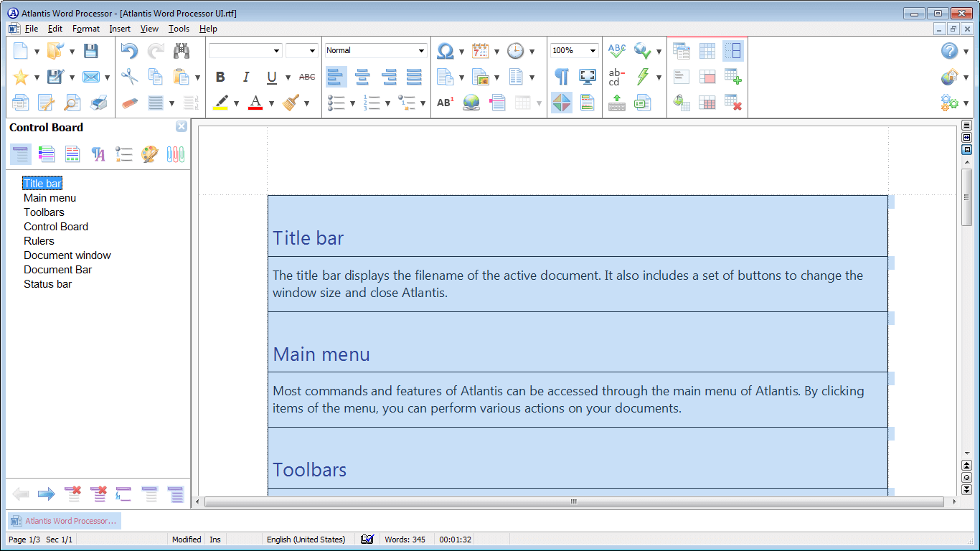Close the Control Board panel

coord(182,126)
